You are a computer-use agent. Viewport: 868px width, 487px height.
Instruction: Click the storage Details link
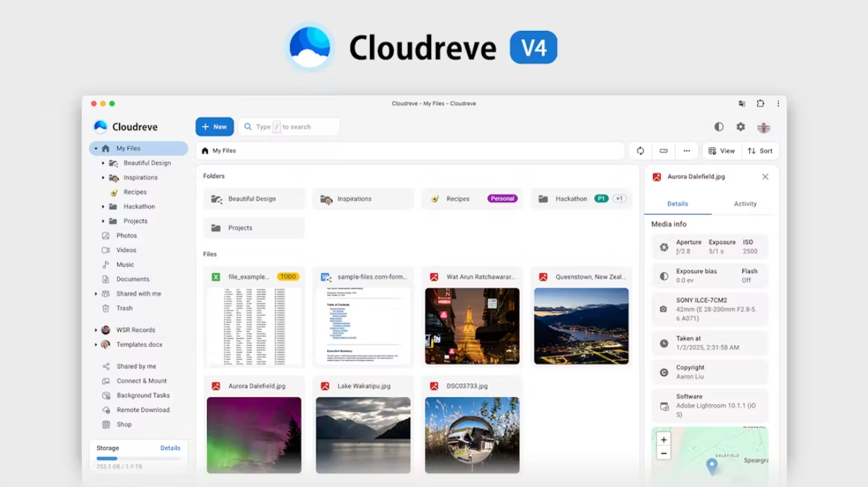click(x=170, y=448)
